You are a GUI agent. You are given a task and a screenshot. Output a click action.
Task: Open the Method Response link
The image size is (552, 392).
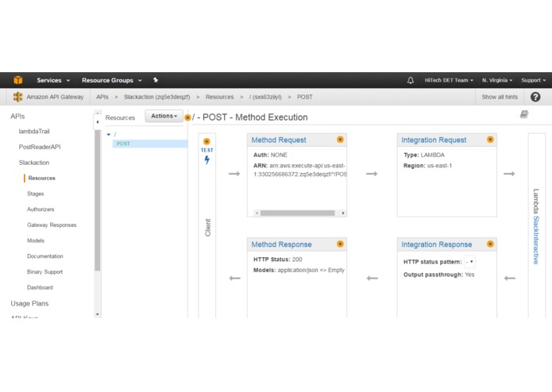(x=282, y=244)
